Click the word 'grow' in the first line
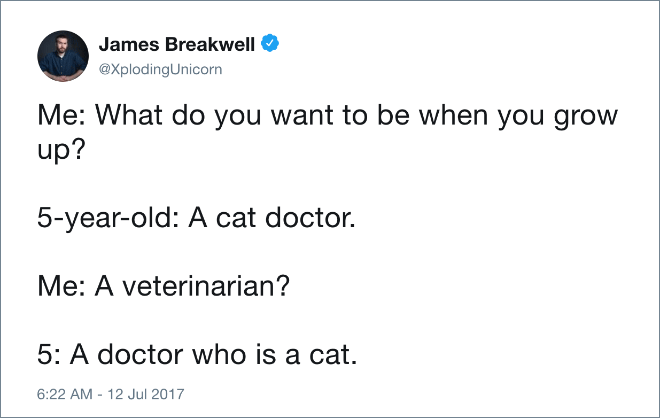The height and width of the screenshot is (418, 660). [585, 117]
